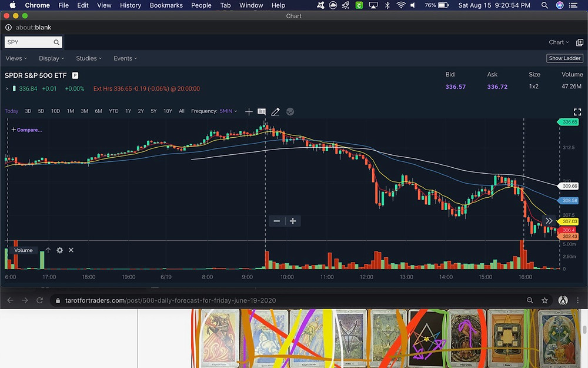588x368 pixels.
Task: Move Volume study up with arrow icon
Action: tap(48, 250)
